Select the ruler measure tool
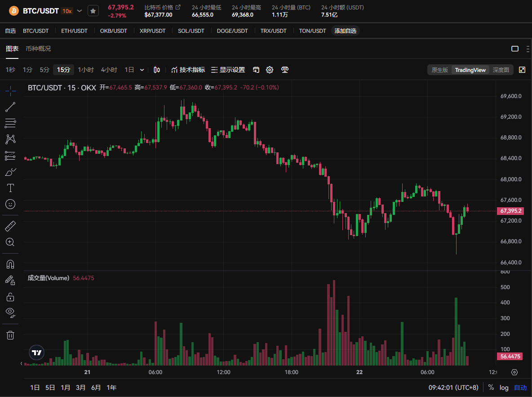Screen dimensions: 532x397 pyautogui.click(x=10, y=226)
